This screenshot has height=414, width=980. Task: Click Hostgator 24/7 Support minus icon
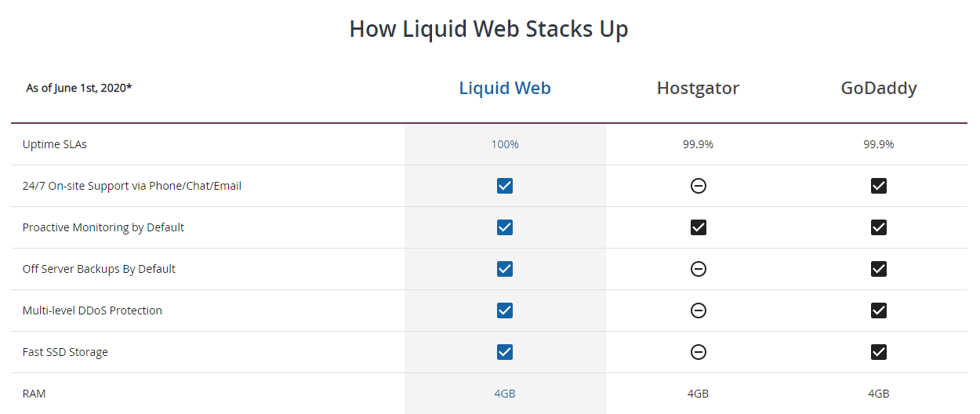pyautogui.click(x=699, y=186)
